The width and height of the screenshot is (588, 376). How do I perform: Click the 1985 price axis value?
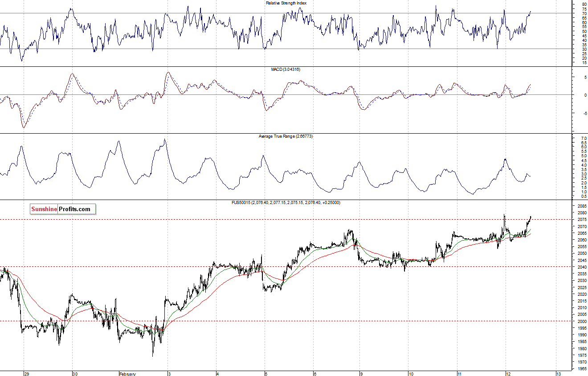coord(582,341)
